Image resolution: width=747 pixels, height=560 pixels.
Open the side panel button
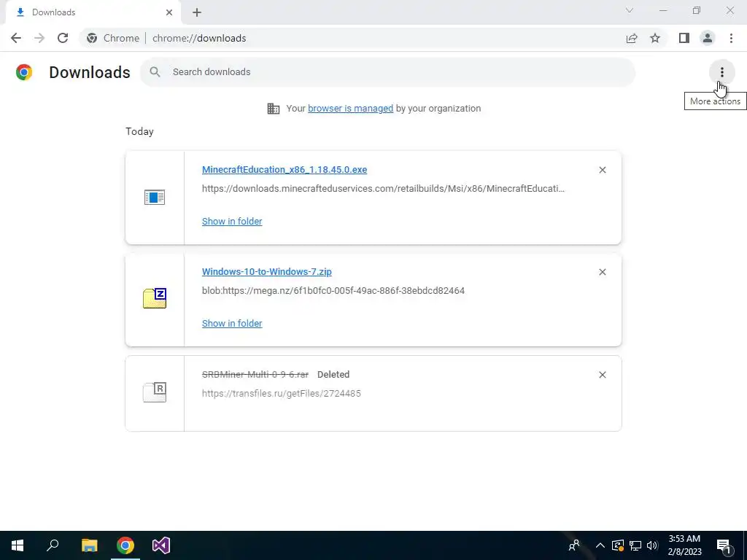684,38
